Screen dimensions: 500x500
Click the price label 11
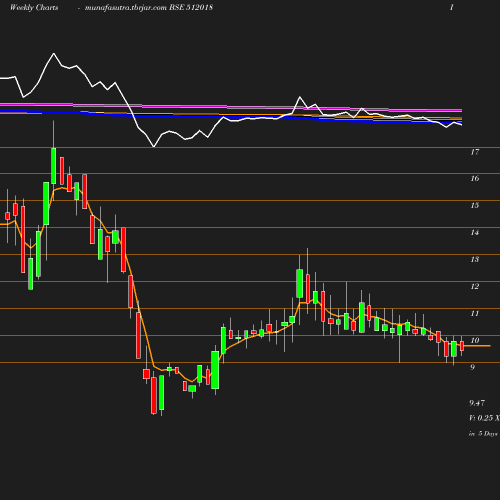tap(475, 313)
